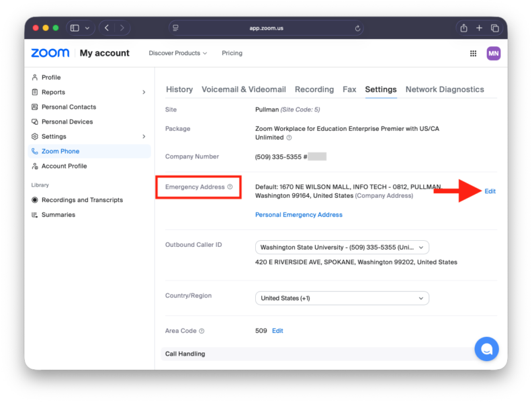This screenshot has height=402, width=532.
Task: Click the Profile person icon in sidebar
Action: 35,77
